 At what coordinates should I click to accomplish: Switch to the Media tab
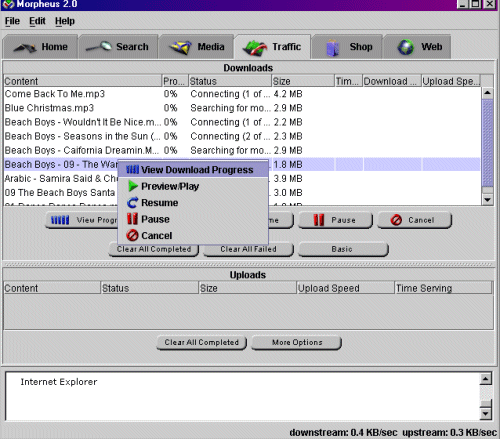[196, 47]
